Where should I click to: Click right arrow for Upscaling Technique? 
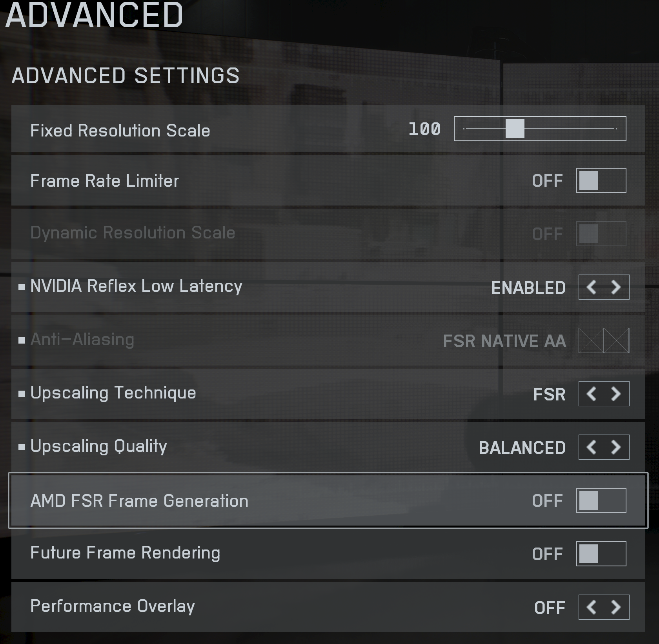tap(616, 394)
